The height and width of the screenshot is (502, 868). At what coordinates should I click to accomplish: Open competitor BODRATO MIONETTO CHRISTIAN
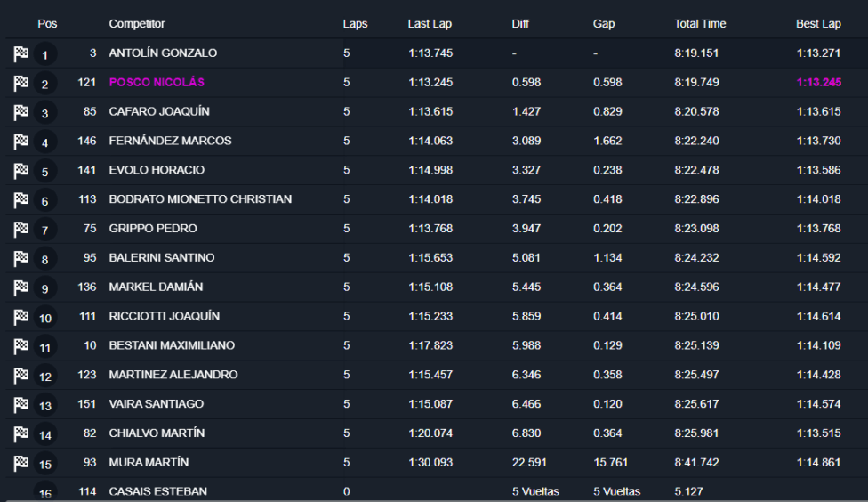pyautogui.click(x=200, y=199)
